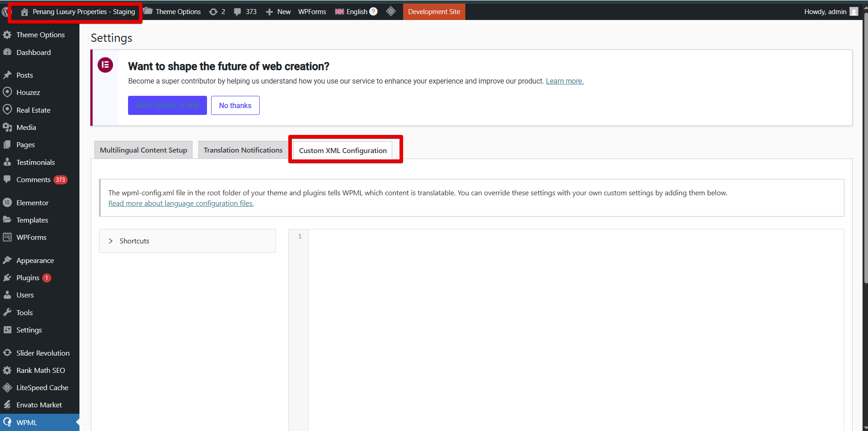Viewport: 868px width, 431px height.
Task: Open WPForms in the admin bar
Action: [x=312, y=12]
